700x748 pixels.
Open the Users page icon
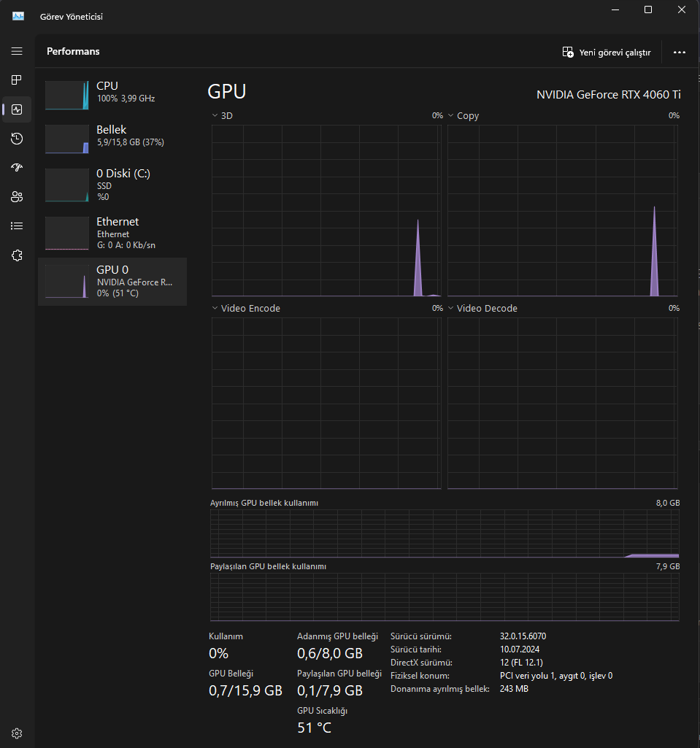(17, 196)
